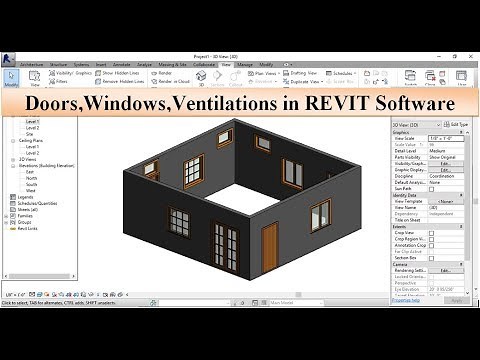
Task: Switch to the Structure ribbon tab
Action: (x=58, y=64)
